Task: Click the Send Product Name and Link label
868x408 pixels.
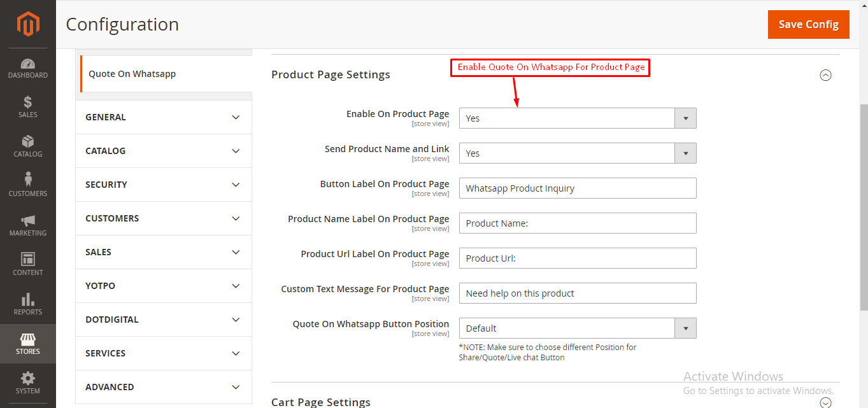Action: coord(387,149)
